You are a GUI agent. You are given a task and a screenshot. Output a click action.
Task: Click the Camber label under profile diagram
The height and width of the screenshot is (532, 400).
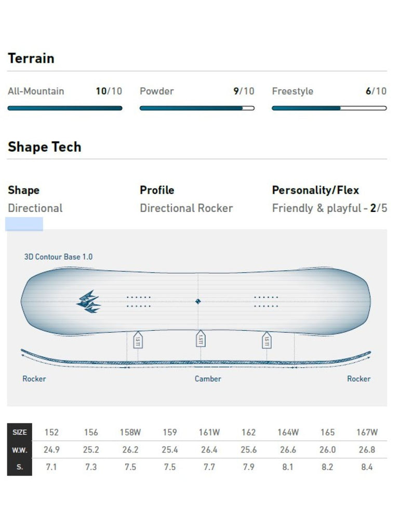pyautogui.click(x=208, y=379)
